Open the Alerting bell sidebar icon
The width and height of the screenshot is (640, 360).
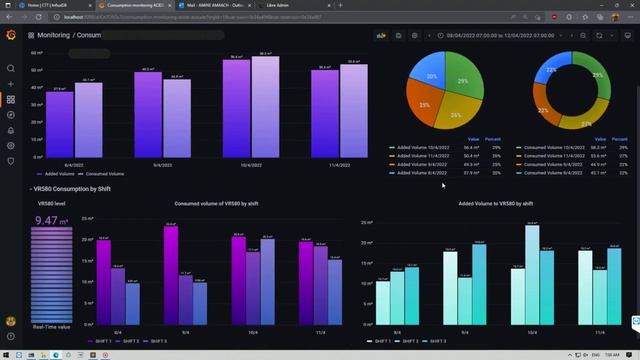11,131
